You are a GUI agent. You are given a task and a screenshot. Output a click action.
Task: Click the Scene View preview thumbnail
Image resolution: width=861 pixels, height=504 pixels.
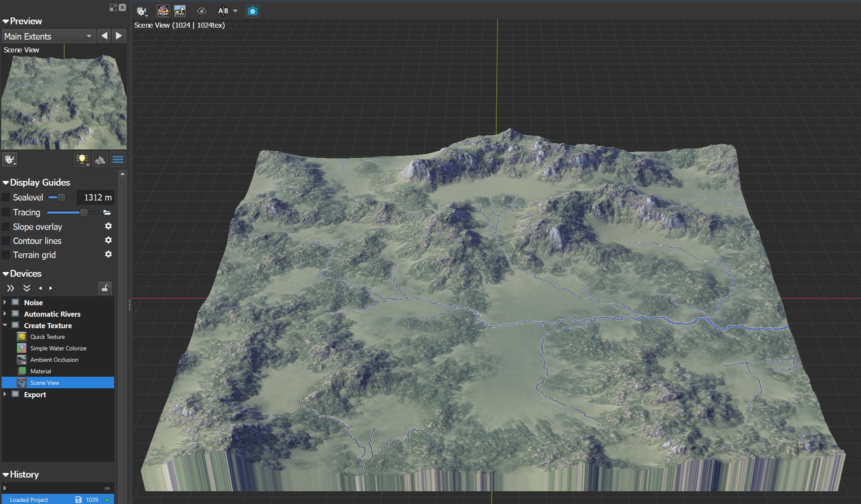click(x=64, y=97)
